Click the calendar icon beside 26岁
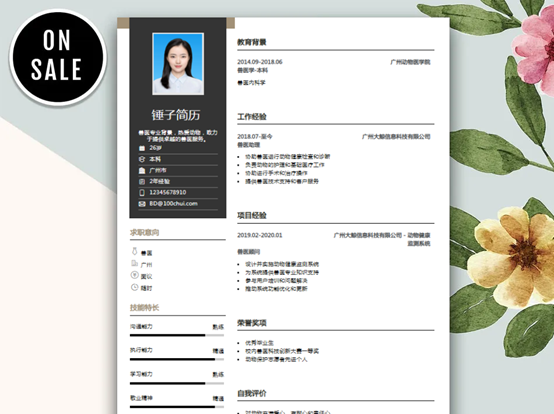The width and height of the screenshot is (554, 414). point(142,148)
